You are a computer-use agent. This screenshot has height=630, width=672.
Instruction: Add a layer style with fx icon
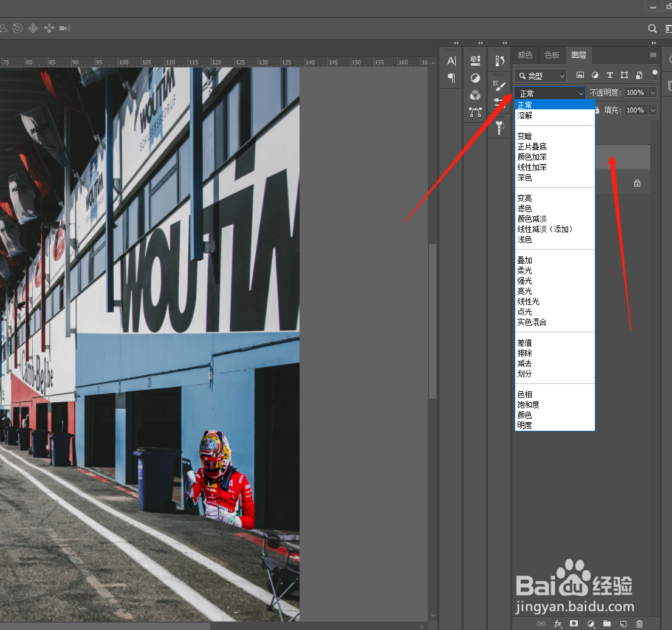(x=558, y=623)
